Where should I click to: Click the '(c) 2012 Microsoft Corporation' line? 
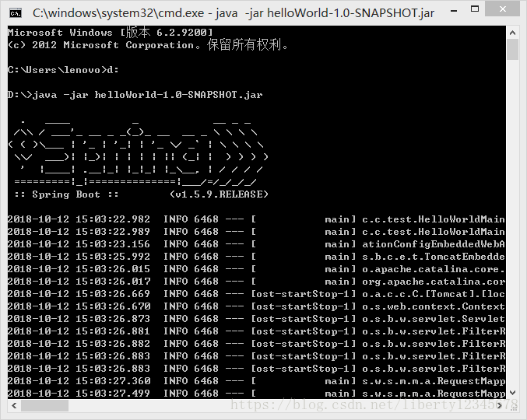click(148, 44)
